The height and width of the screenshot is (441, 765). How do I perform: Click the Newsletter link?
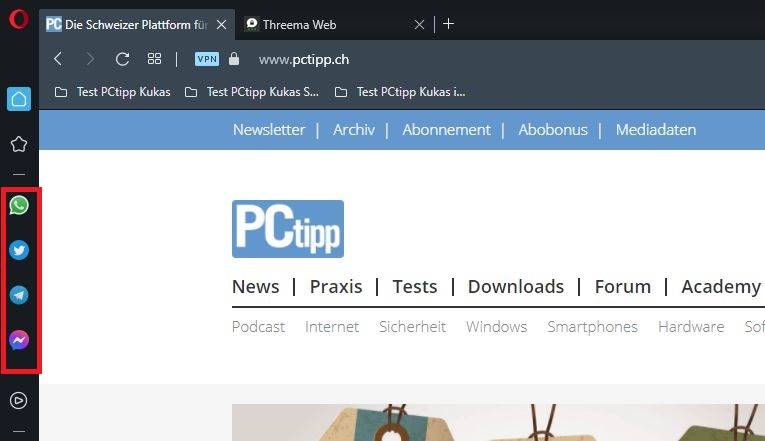click(269, 130)
